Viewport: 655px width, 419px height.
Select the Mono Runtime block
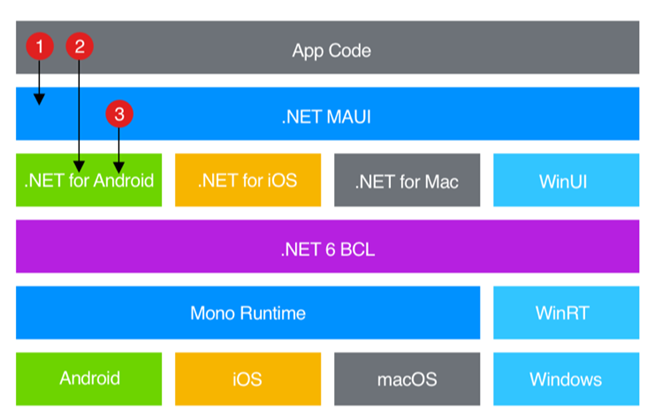tap(247, 313)
